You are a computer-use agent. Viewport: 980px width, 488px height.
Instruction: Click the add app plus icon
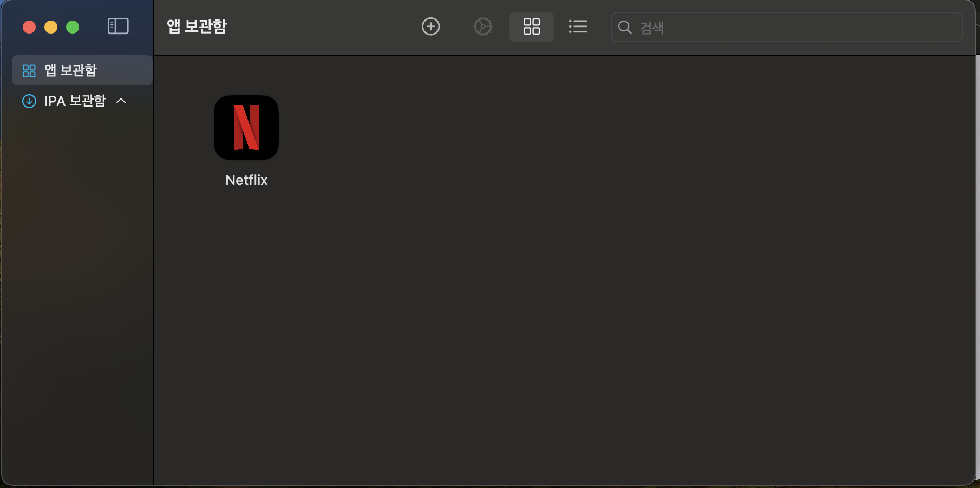coord(431,27)
